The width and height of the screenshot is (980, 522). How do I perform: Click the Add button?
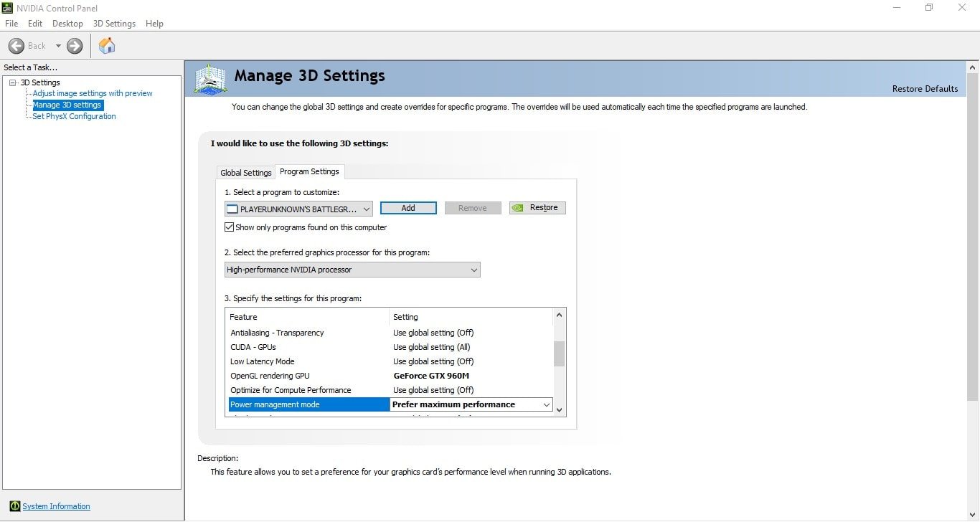click(x=408, y=208)
